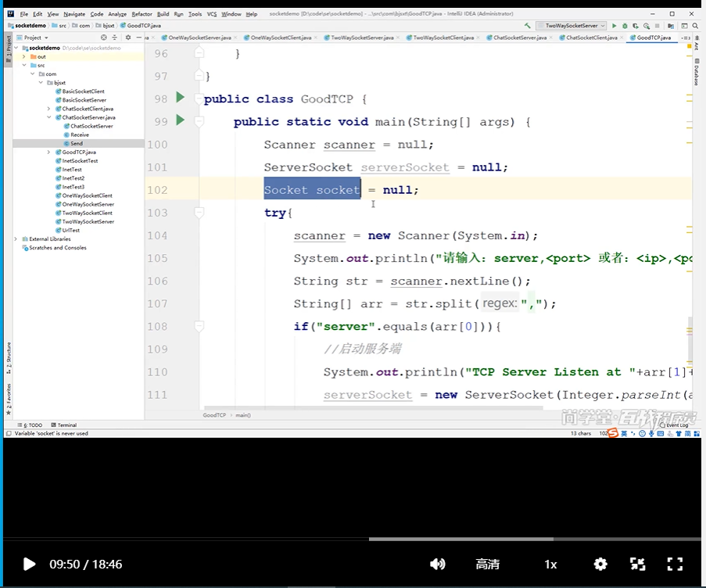Expand External Libraries node
Image resolution: width=706 pixels, height=588 pixels.
[16, 239]
